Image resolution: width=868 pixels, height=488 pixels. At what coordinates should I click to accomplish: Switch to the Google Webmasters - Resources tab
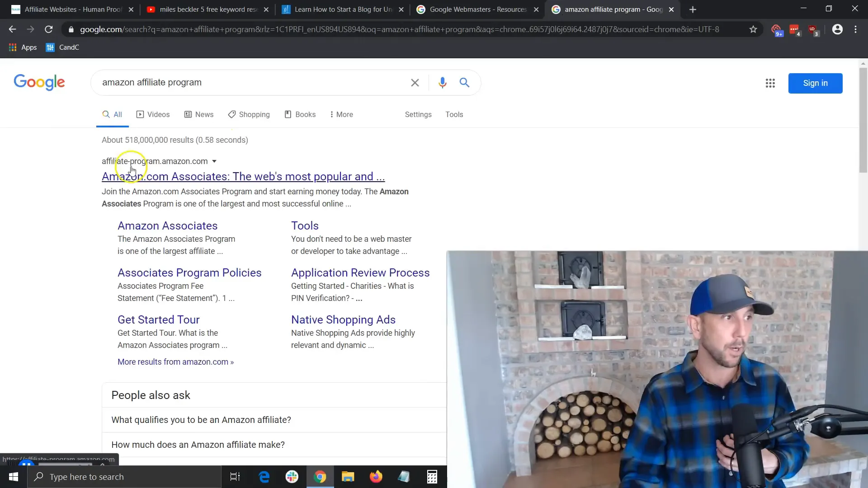click(477, 9)
